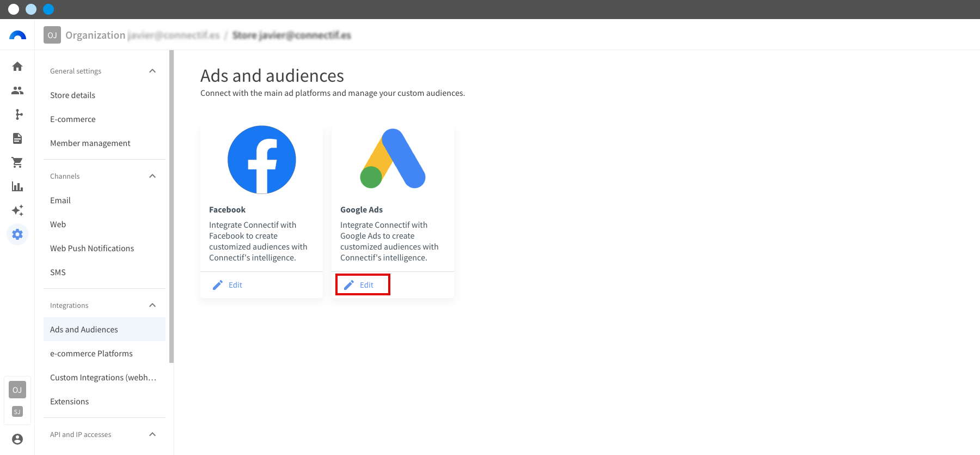The height and width of the screenshot is (455, 980).
Task: Click the Google Ads card title
Action: [x=362, y=210]
